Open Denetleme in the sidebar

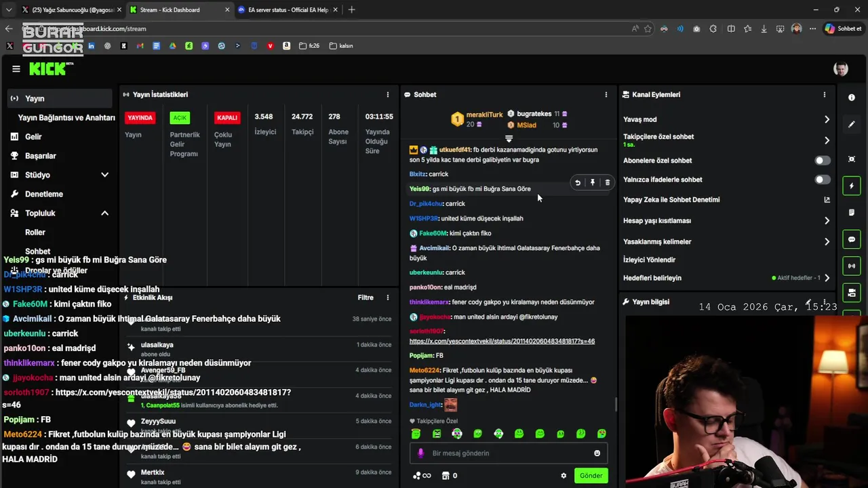tap(44, 194)
